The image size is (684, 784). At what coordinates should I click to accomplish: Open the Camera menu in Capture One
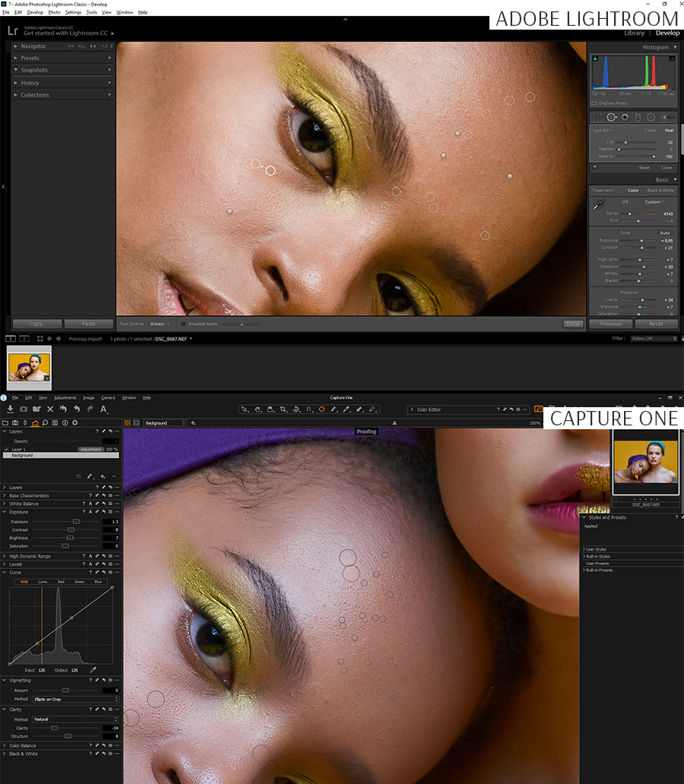(x=108, y=398)
